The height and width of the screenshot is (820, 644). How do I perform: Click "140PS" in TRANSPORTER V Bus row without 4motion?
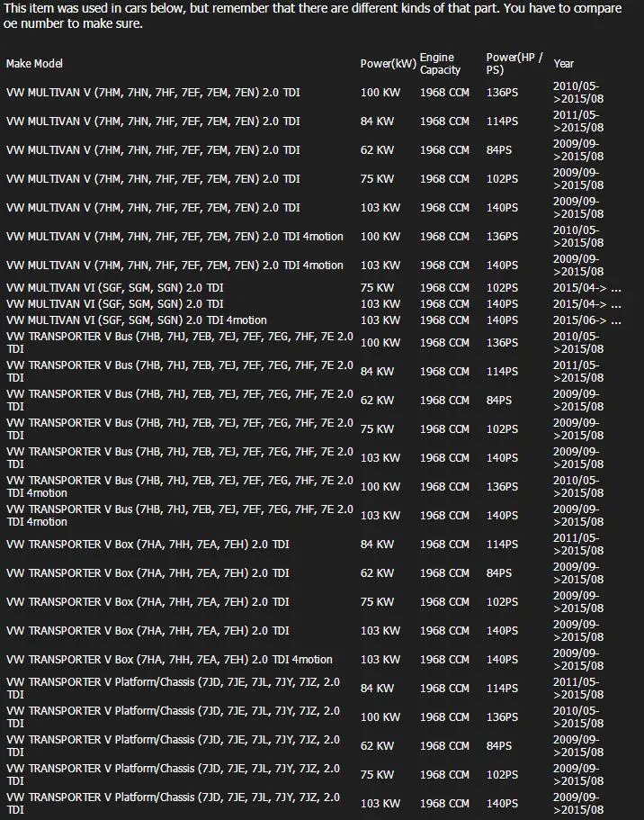[503, 458]
